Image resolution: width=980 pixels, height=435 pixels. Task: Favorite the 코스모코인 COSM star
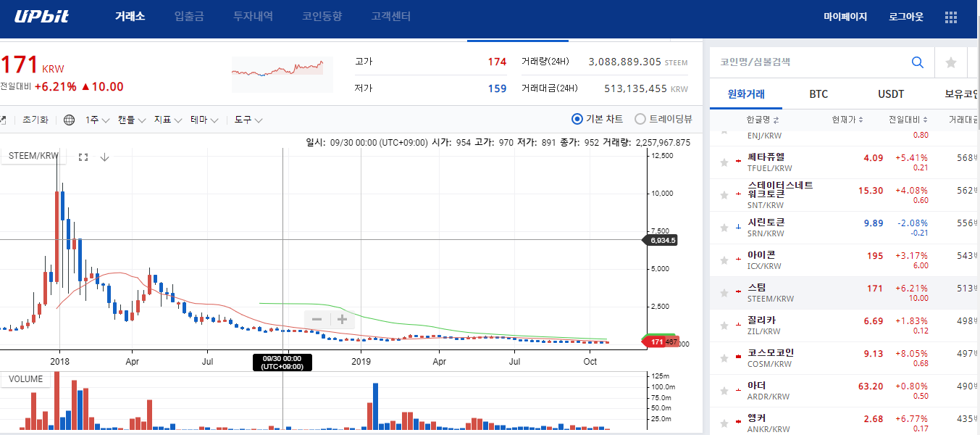(x=724, y=359)
